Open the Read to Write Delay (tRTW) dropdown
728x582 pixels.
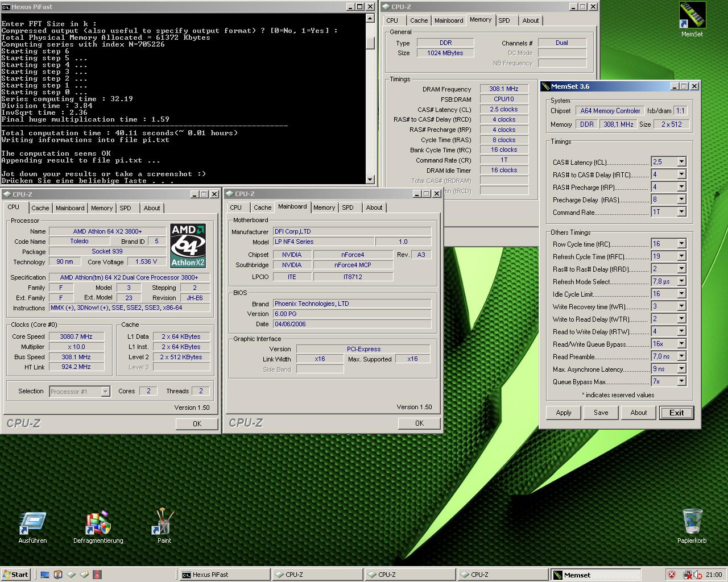[681, 331]
